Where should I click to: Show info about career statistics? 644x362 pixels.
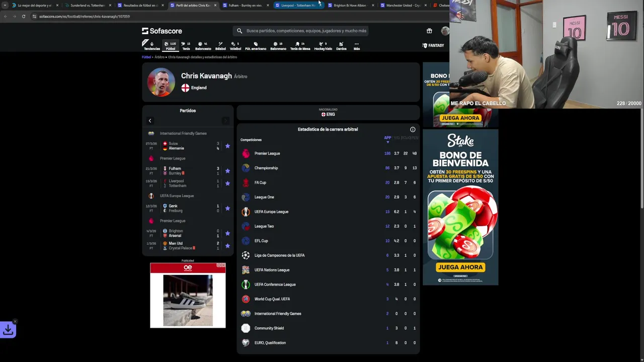point(413,129)
